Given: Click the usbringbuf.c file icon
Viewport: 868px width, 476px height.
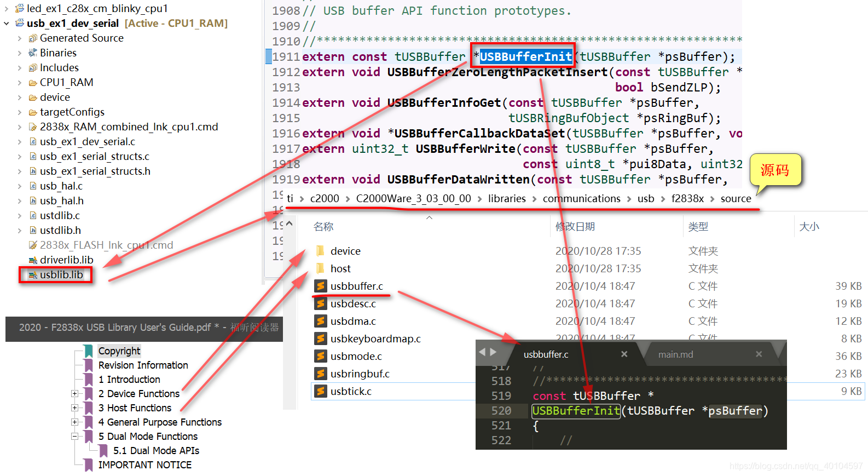Looking at the screenshot, I should click(321, 374).
